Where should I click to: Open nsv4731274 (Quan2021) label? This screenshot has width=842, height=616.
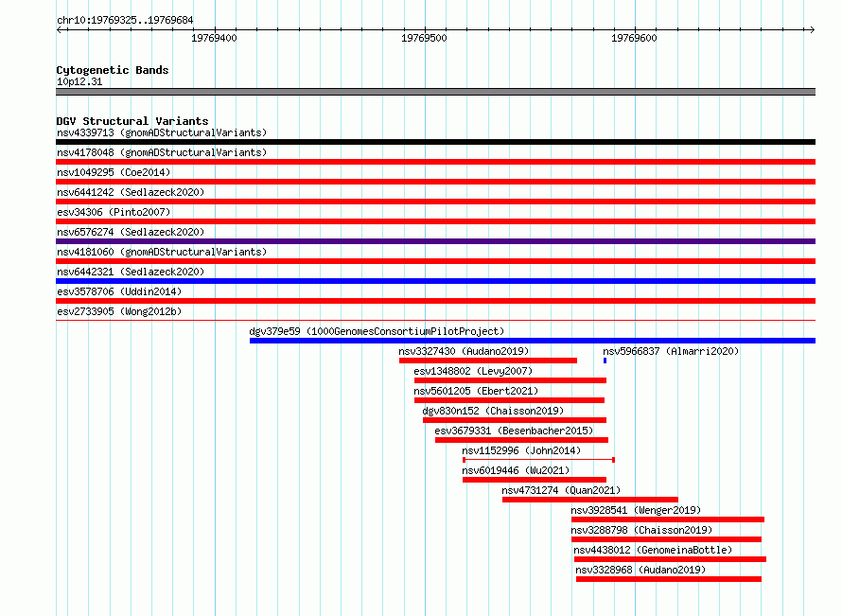(561, 490)
